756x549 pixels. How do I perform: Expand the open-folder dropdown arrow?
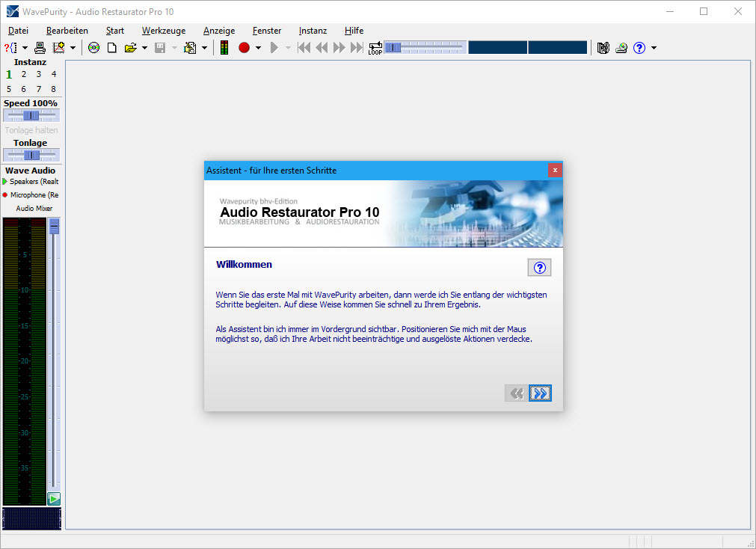pos(144,48)
